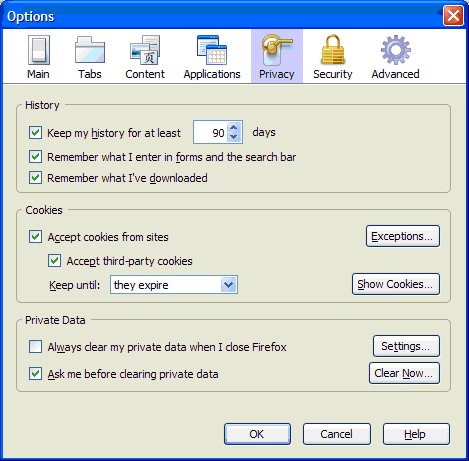Viewport: 469px width, 461px height.
Task: Click the Exceptions button for cookies
Action: coord(403,236)
